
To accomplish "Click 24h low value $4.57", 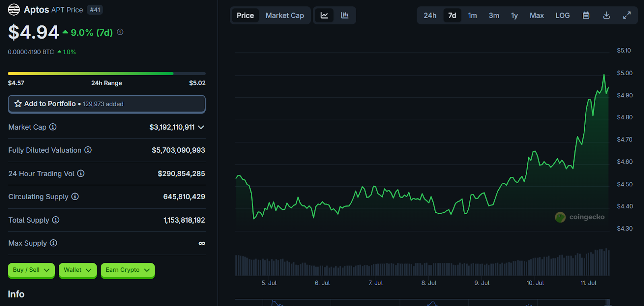I will click(x=16, y=83).
